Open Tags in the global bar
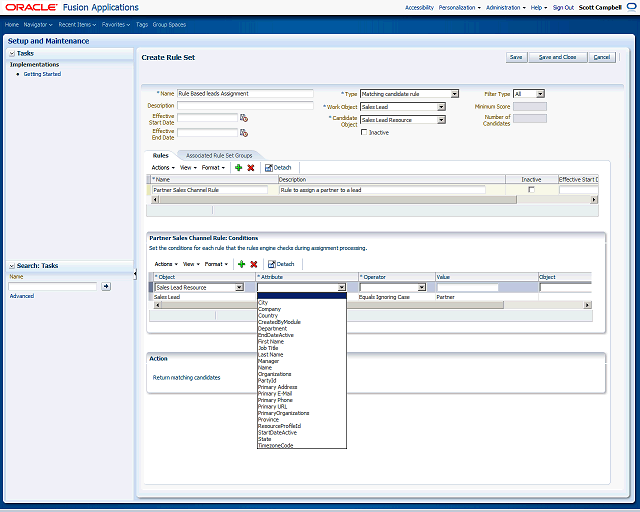Image resolution: width=640 pixels, height=512 pixels. pyautogui.click(x=142, y=24)
